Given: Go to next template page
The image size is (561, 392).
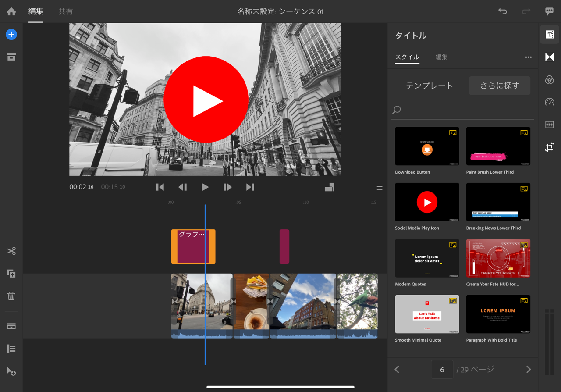Looking at the screenshot, I should 528,370.
